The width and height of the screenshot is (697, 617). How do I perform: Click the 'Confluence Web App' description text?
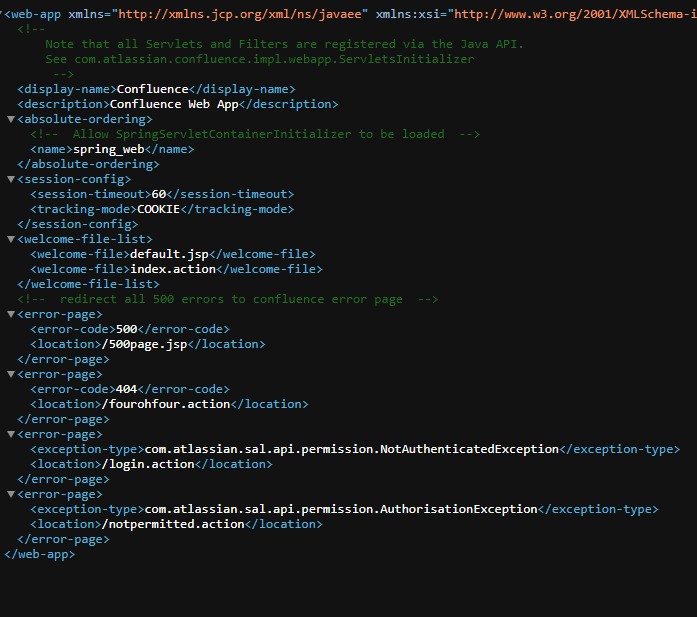(x=174, y=104)
